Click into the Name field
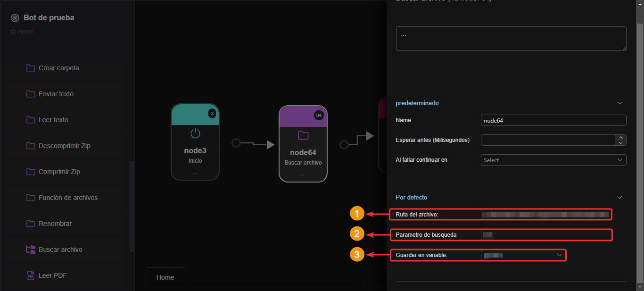The image size is (644, 291). click(553, 120)
